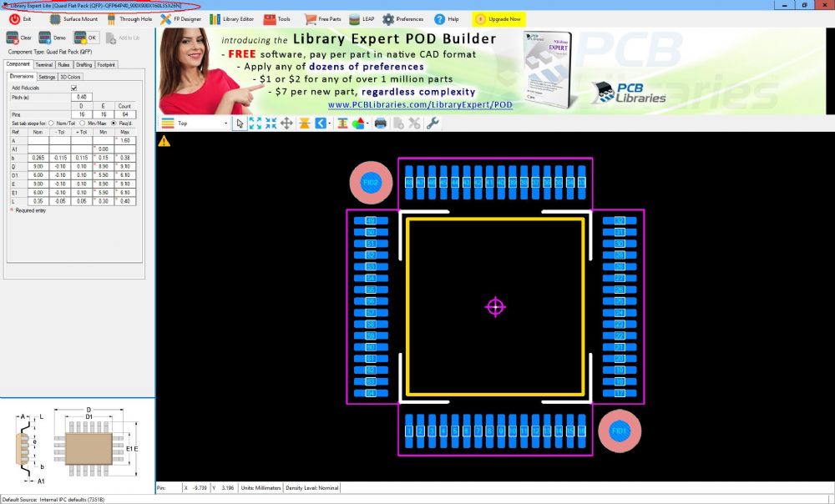Click the zoom-to-fit expand arrows icon
This screenshot has height=504, width=835.
(256, 123)
